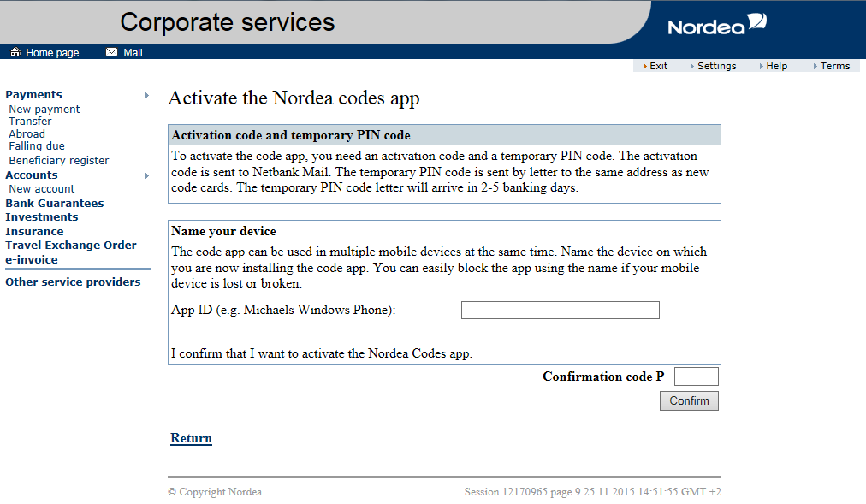This screenshot has height=504, width=866.
Task: Open e-invoice sidebar link
Action: (x=32, y=259)
